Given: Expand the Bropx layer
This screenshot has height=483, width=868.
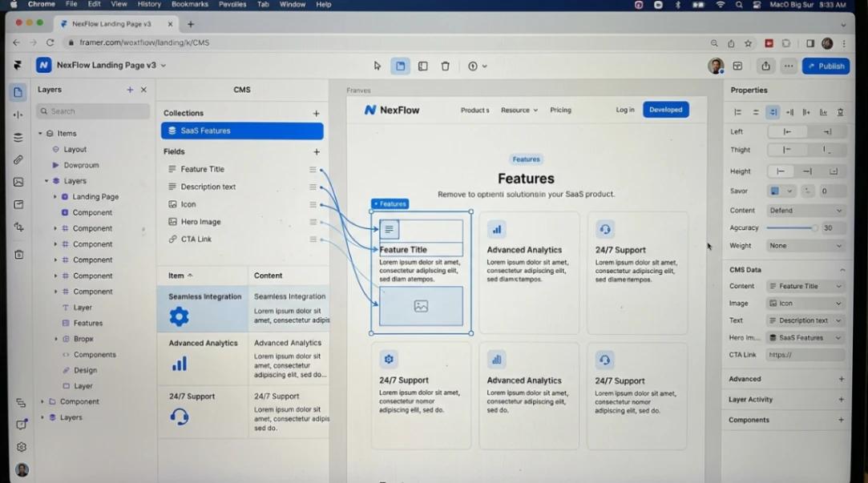Looking at the screenshot, I should point(55,339).
